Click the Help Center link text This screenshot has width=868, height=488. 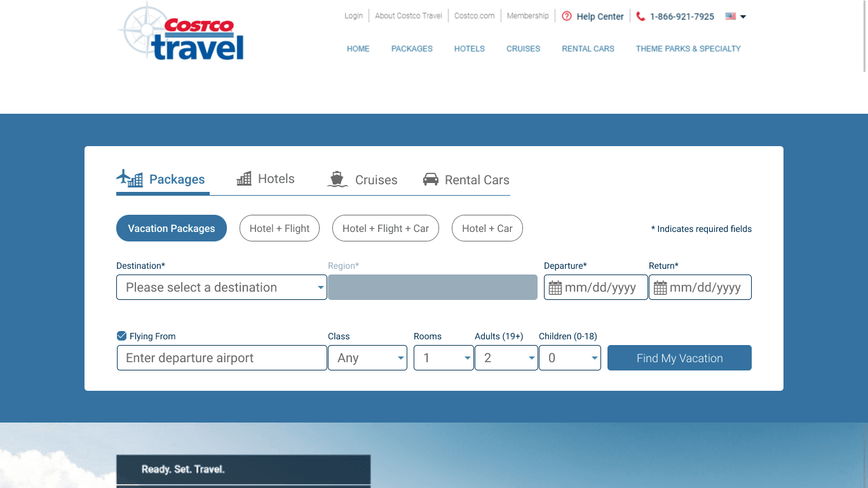point(600,17)
